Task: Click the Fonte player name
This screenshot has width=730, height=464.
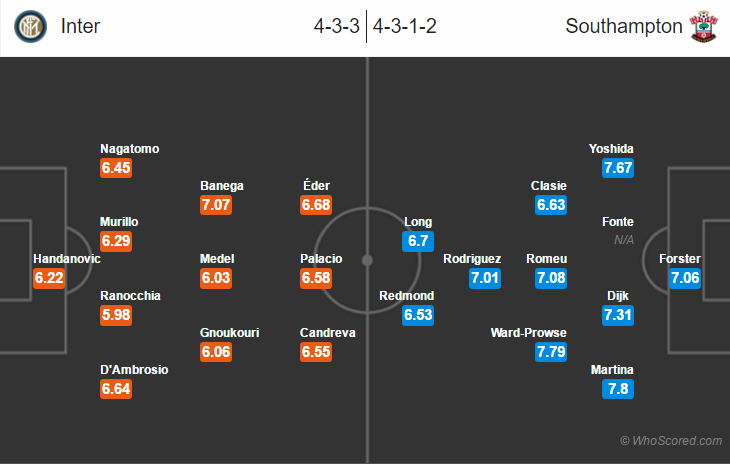Action: (x=618, y=222)
